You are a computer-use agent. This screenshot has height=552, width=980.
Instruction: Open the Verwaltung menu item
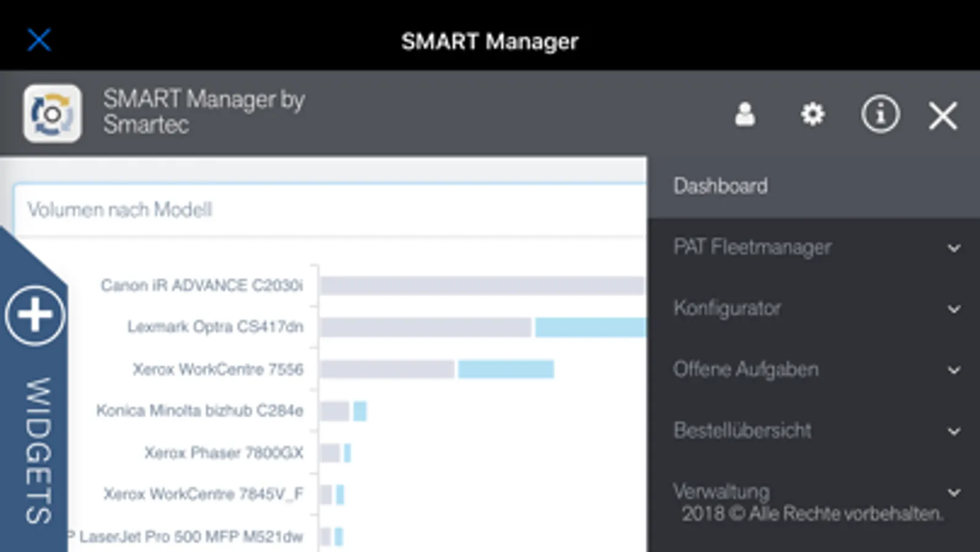click(x=721, y=491)
